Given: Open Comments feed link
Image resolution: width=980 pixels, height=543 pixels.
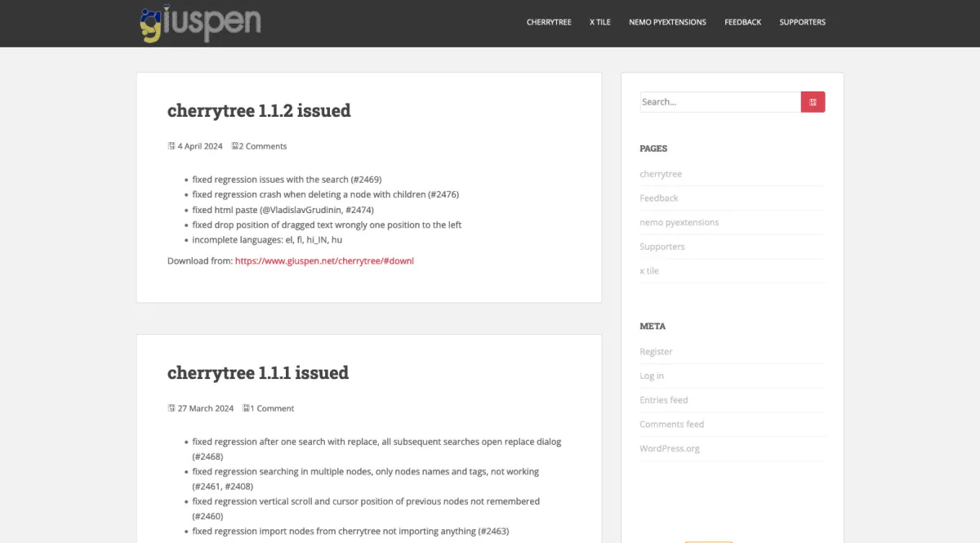Looking at the screenshot, I should click(x=672, y=425).
